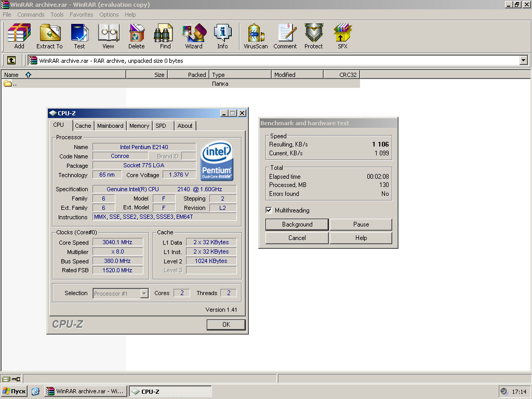Click the Conroe code name value
Image resolution: width=532 pixels, height=399 pixels.
click(120, 156)
